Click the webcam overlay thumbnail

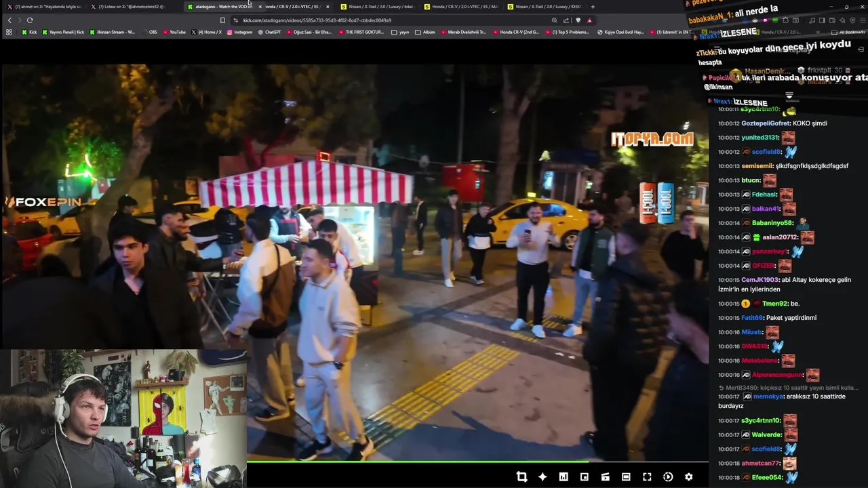[x=123, y=418]
